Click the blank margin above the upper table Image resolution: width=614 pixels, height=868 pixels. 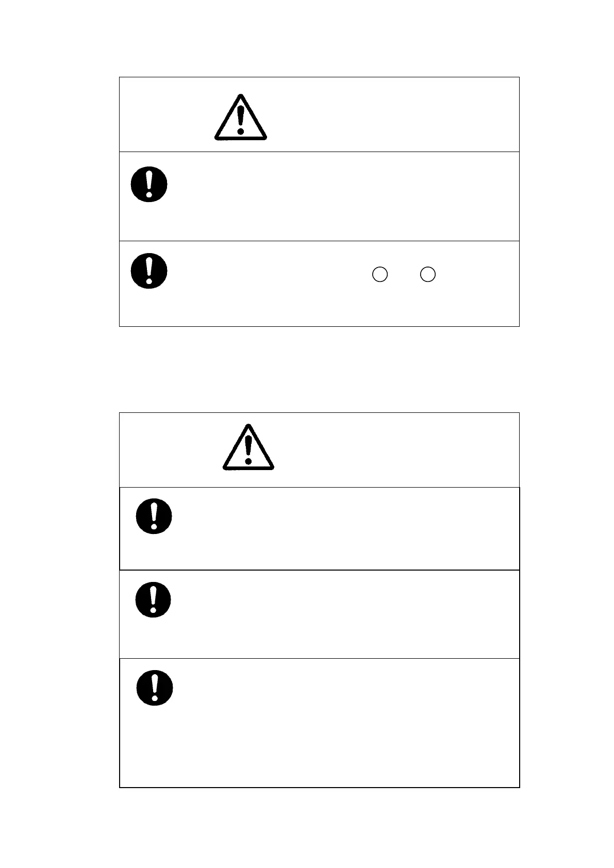pyautogui.click(x=319, y=38)
